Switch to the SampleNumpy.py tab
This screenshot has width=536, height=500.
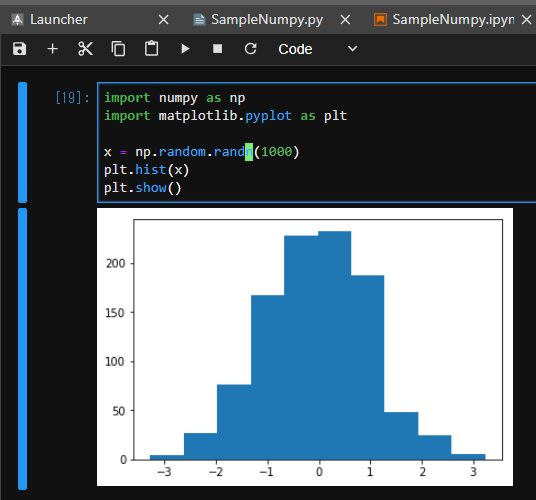(267, 19)
